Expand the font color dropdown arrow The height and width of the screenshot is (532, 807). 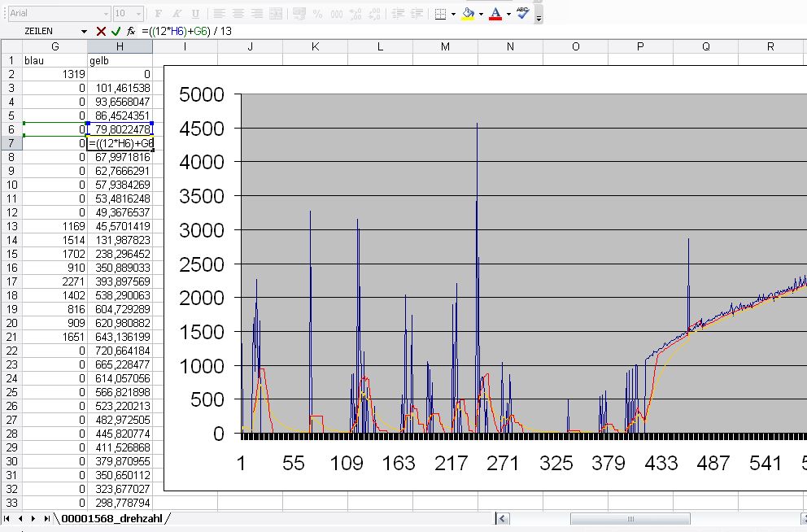[508, 14]
